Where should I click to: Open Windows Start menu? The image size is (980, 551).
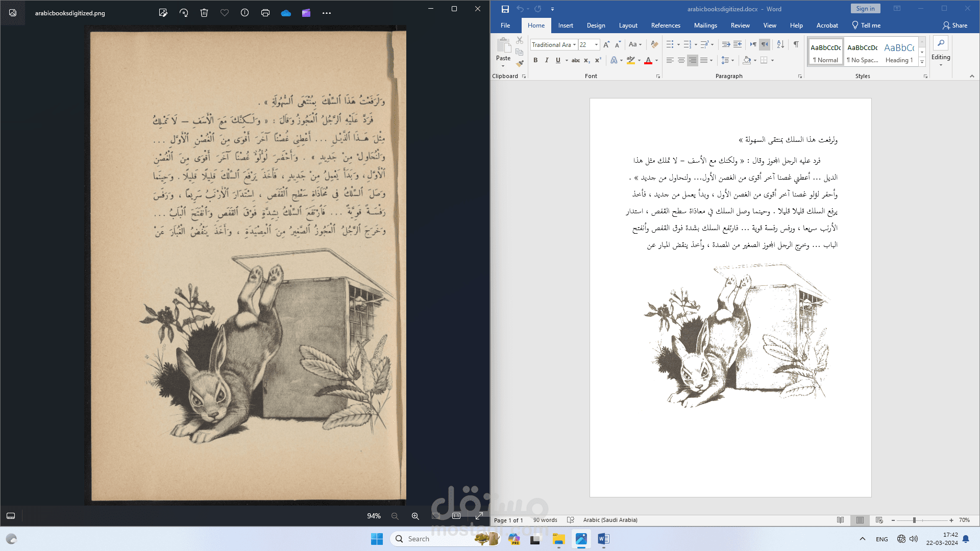(377, 539)
